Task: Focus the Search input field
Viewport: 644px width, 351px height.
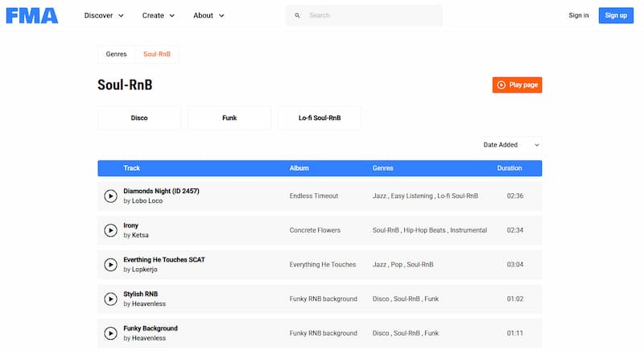Action: (x=365, y=15)
